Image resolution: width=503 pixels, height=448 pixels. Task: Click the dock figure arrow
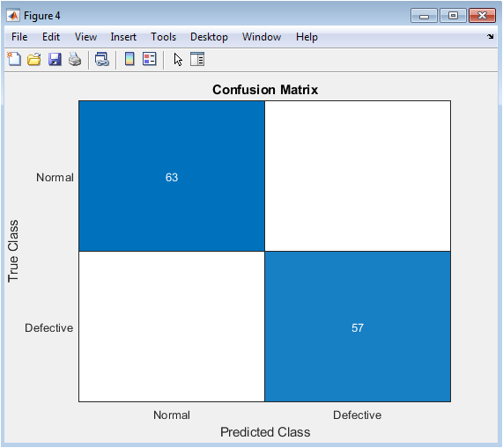(x=490, y=37)
